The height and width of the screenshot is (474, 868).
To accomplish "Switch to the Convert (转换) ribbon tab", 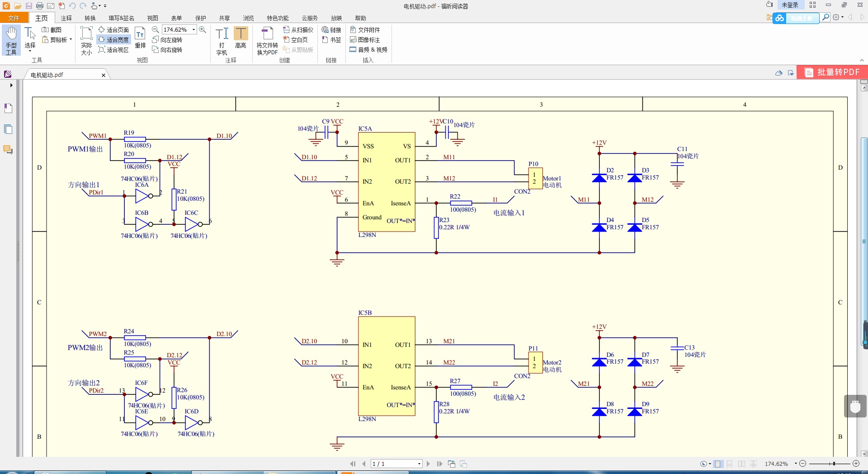I will pos(90,18).
